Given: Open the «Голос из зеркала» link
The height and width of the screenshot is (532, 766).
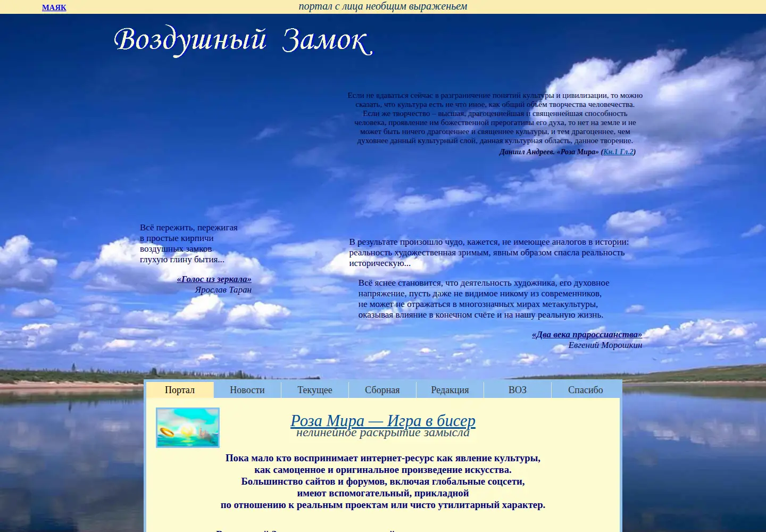Looking at the screenshot, I should tap(214, 279).
